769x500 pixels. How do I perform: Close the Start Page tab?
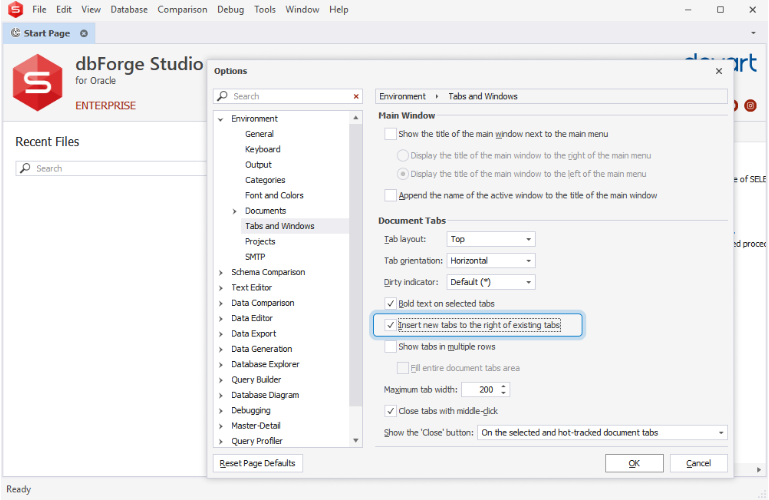84,33
